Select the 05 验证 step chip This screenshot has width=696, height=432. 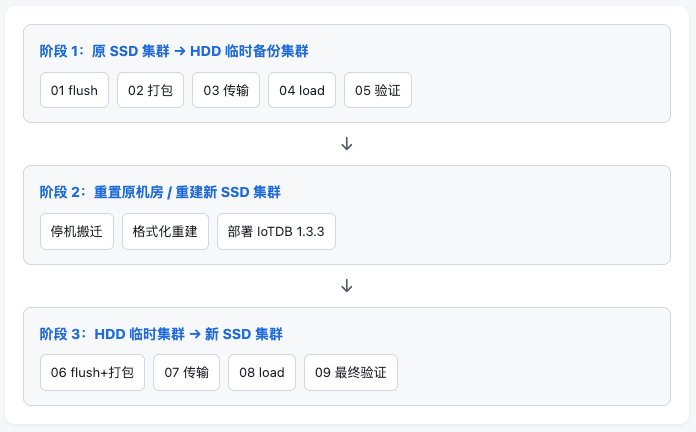(x=378, y=90)
